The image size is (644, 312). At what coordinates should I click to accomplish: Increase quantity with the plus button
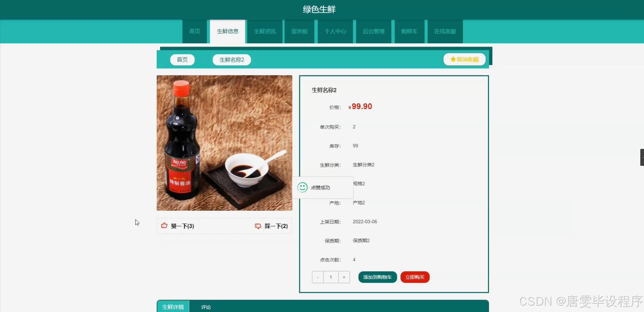tap(344, 277)
